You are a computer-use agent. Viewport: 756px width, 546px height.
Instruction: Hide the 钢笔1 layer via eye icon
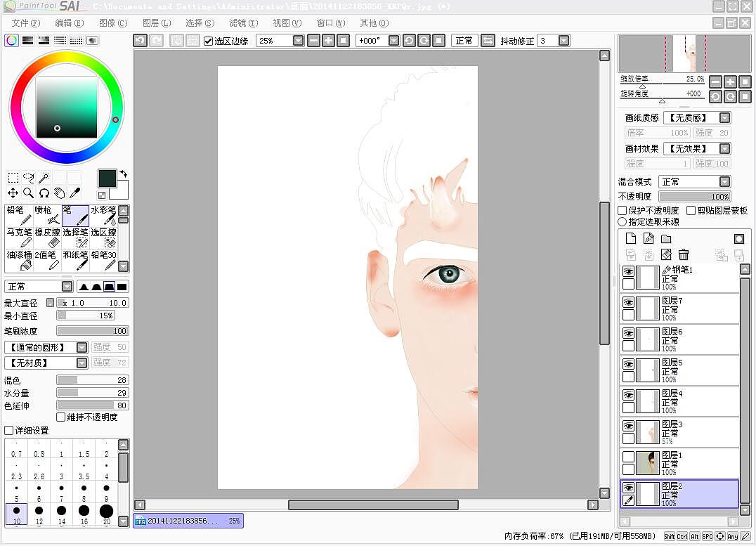click(x=628, y=271)
